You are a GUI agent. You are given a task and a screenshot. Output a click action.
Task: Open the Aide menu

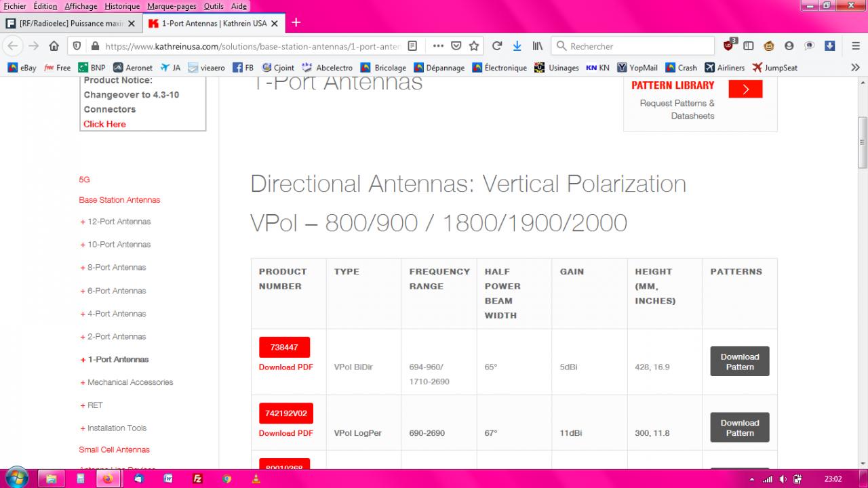(x=239, y=6)
